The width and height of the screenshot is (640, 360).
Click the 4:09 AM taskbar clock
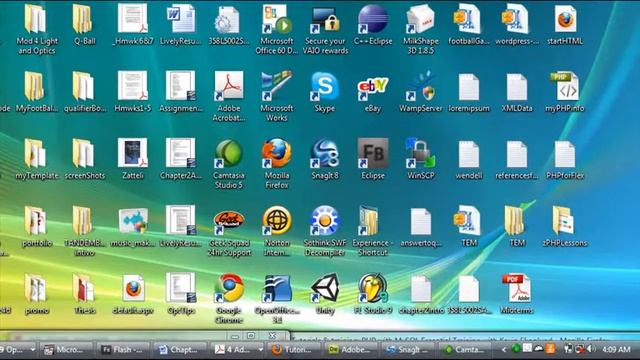coord(616,350)
